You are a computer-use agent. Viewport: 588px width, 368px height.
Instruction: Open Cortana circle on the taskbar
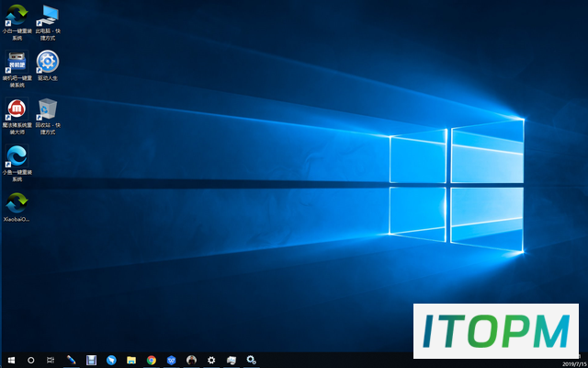31,360
